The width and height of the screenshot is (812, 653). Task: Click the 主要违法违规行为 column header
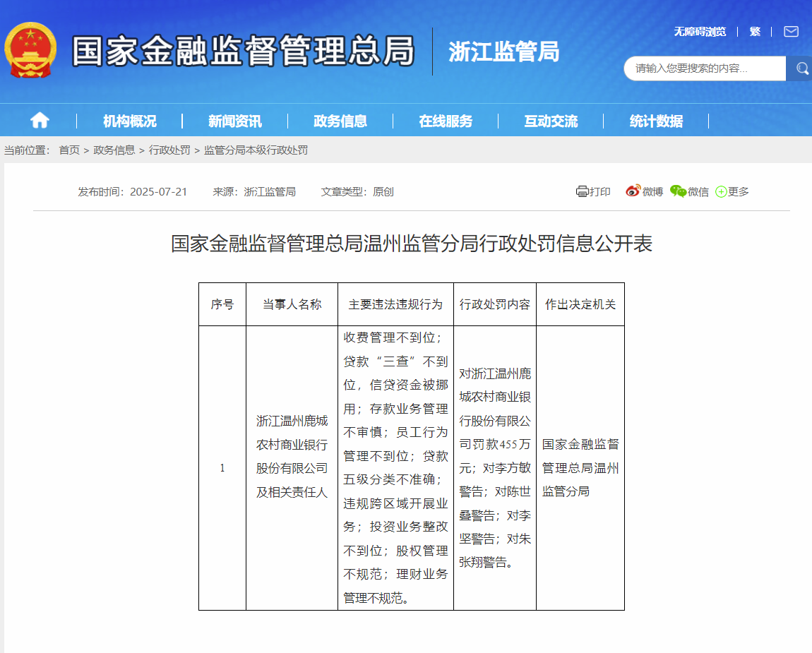point(395,304)
